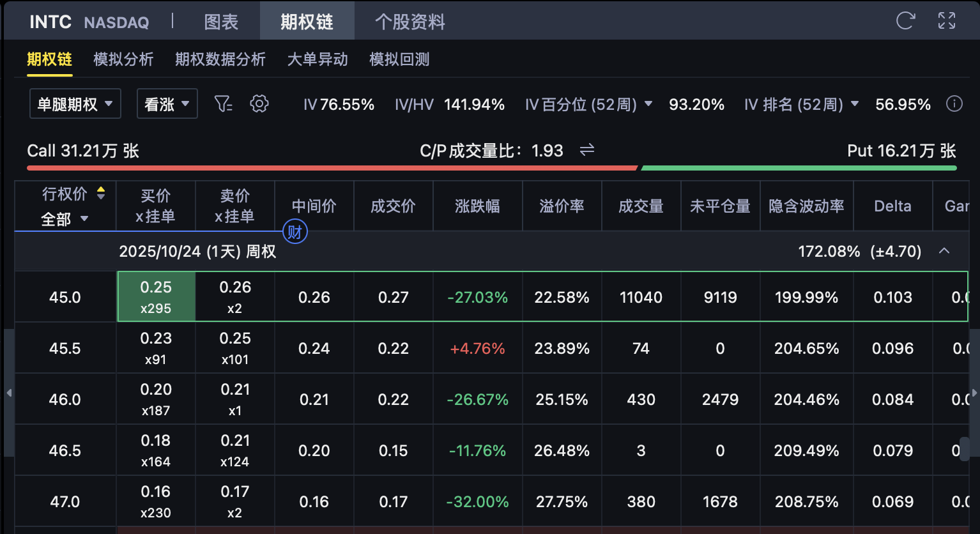Screen dimensions: 980x534
Task: Open the option chain settings gear
Action: (259, 103)
